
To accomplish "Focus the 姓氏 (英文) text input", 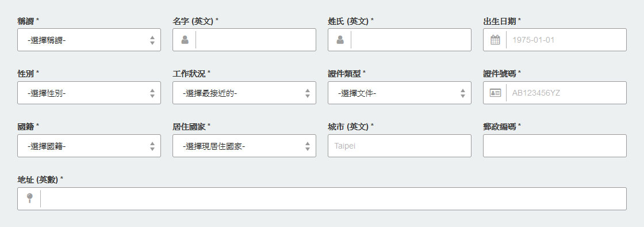I will (411, 40).
